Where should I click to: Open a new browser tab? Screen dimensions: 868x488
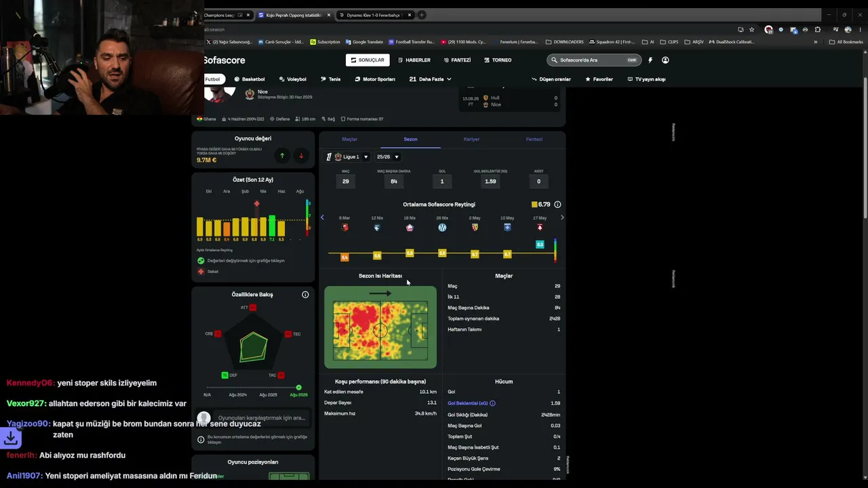(x=421, y=15)
